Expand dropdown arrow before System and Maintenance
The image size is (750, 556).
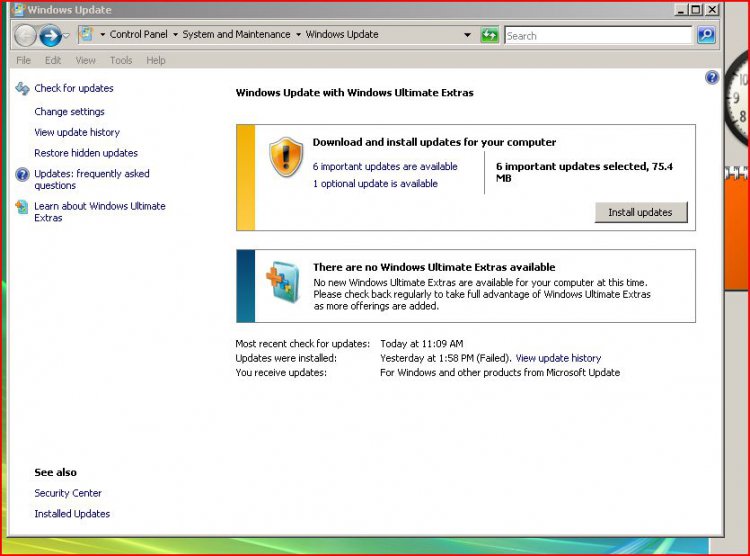pyautogui.click(x=175, y=34)
